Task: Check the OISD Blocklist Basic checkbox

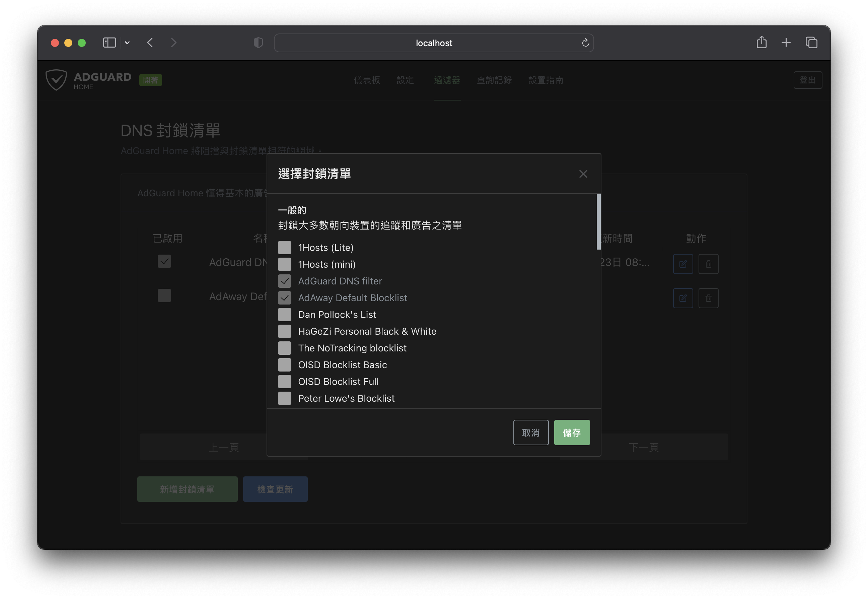Action: click(x=284, y=365)
